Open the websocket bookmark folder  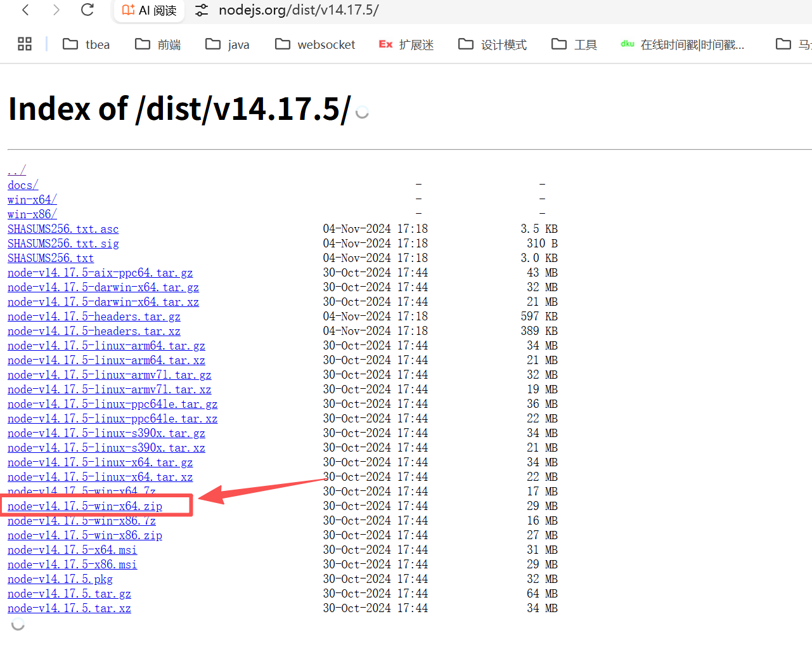coord(314,44)
